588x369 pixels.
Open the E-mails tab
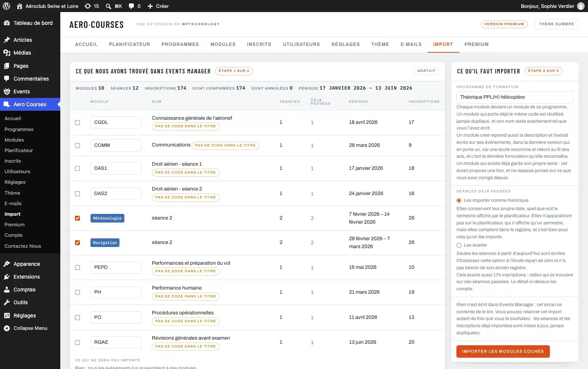411,44
